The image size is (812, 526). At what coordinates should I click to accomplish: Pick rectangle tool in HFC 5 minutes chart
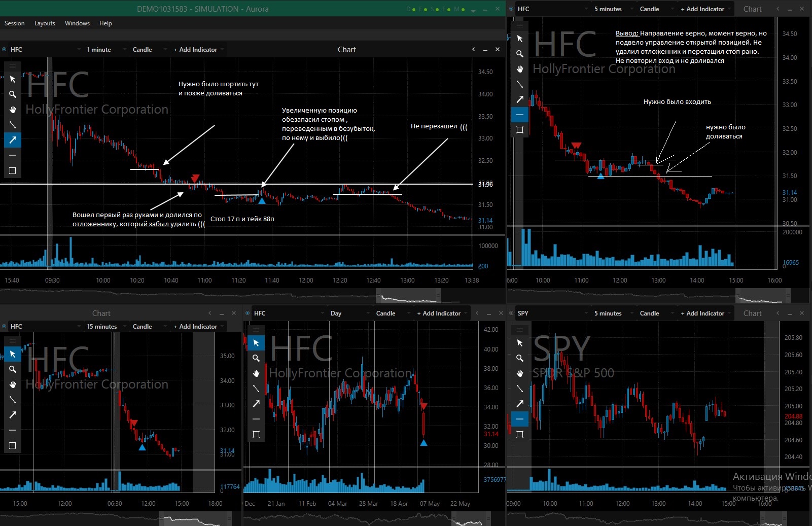pos(520,130)
